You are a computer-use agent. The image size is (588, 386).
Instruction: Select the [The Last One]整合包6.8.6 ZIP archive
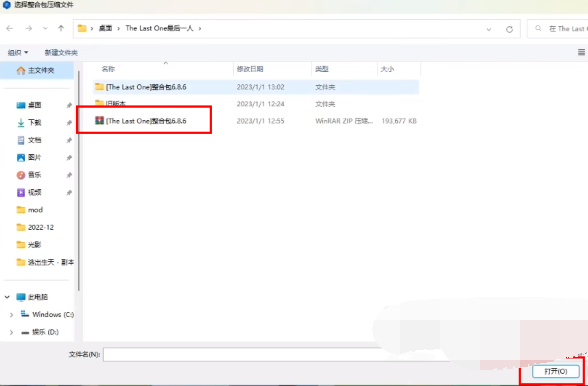click(x=141, y=121)
